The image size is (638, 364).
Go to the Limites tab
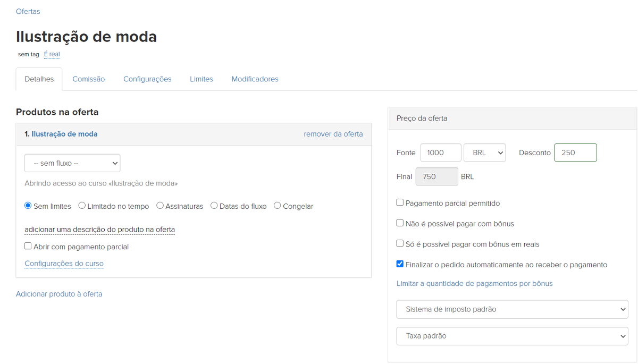202,79
